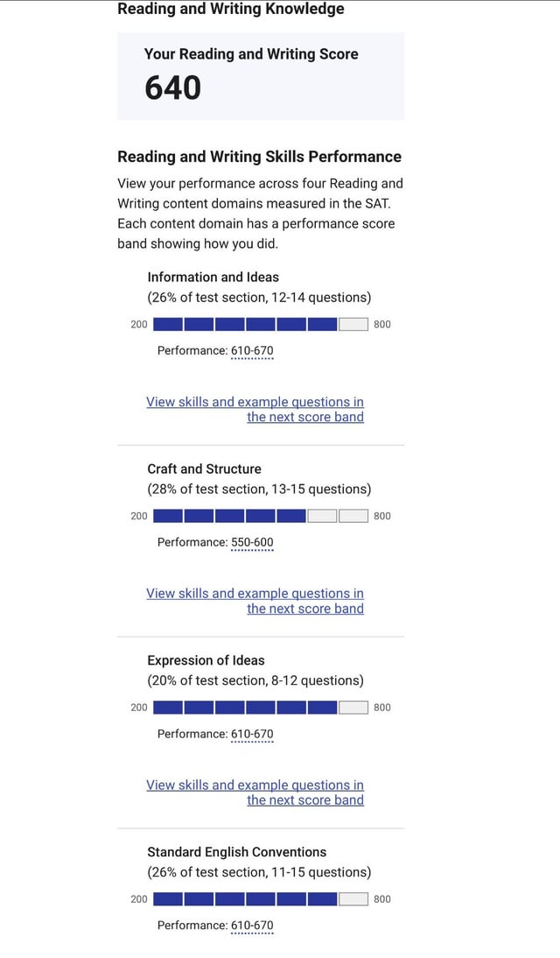Click the Information and Ideas score bar
The height and width of the screenshot is (958, 560).
pyautogui.click(x=260, y=325)
